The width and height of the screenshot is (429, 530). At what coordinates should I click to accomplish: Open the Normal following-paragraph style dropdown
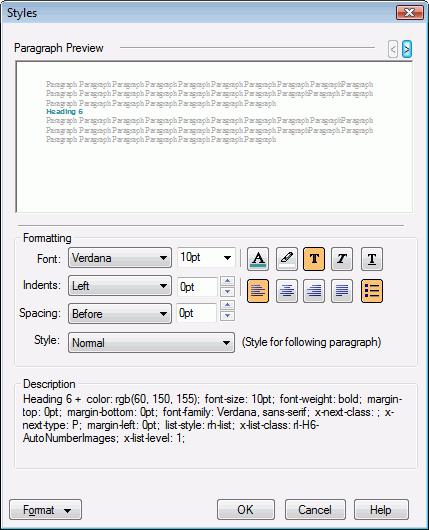151,342
